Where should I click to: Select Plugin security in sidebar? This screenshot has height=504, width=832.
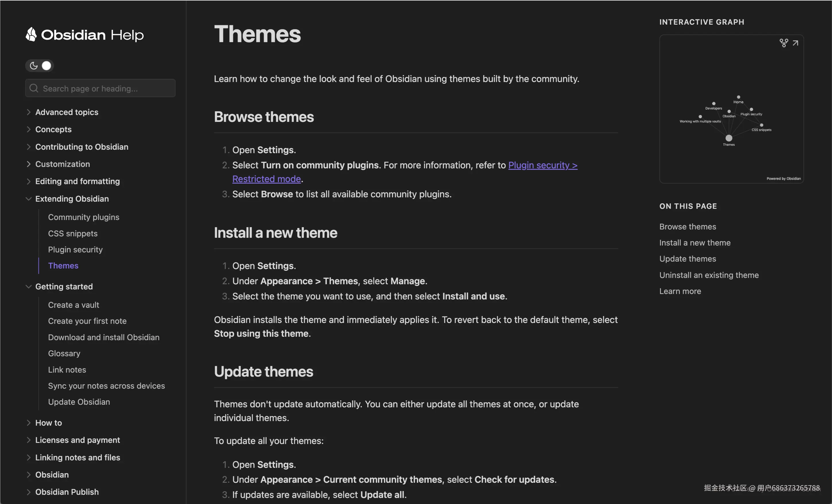pos(75,250)
